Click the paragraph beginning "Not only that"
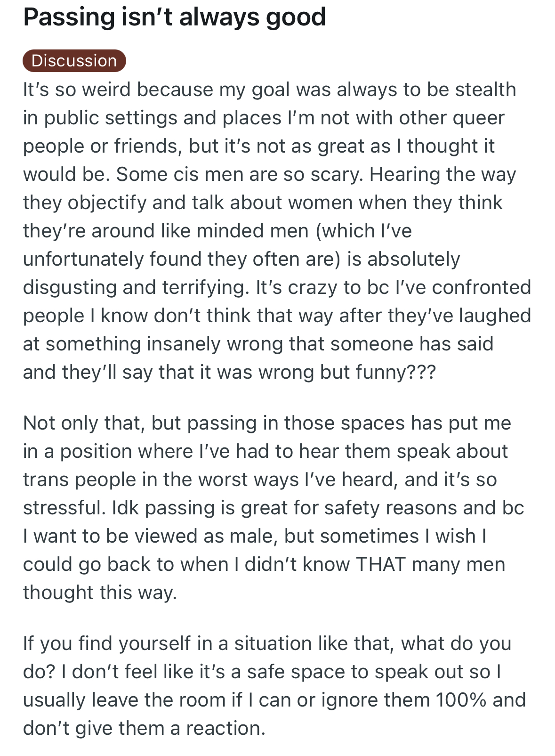 [273, 508]
